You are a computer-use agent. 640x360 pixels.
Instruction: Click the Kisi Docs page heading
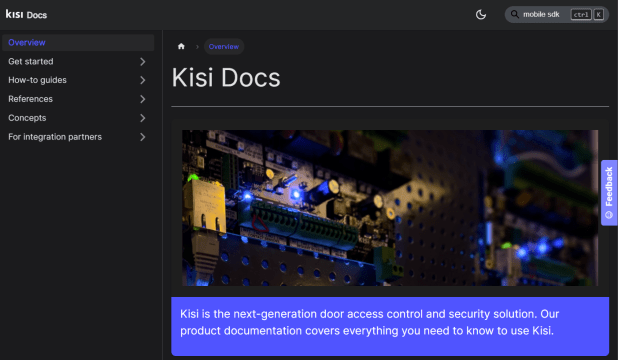(226, 78)
